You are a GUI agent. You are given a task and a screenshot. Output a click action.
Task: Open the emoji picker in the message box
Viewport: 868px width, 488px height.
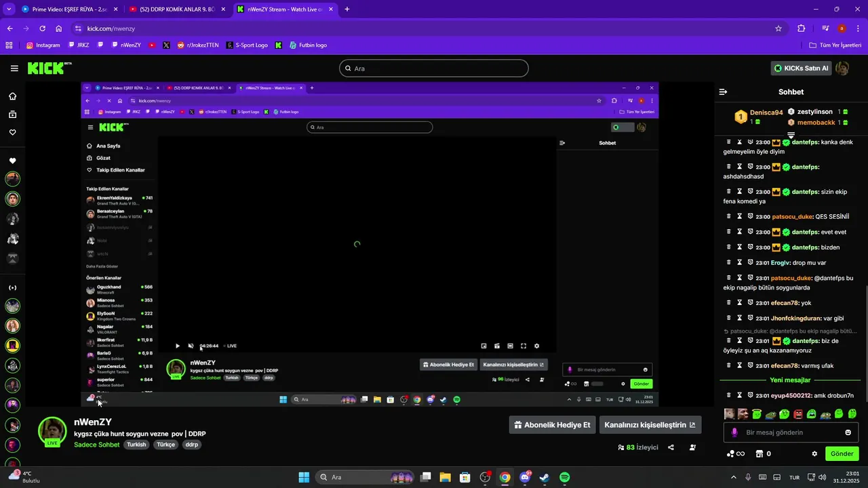click(848, 432)
